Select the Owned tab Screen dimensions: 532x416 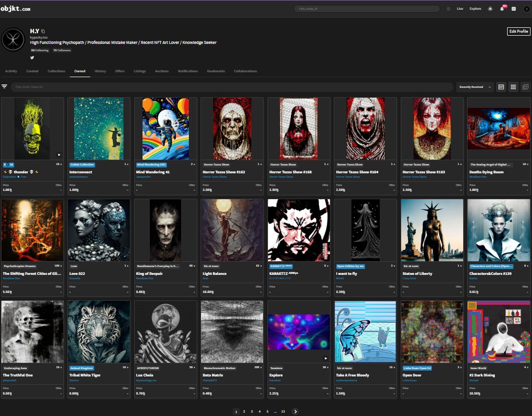tap(80, 71)
